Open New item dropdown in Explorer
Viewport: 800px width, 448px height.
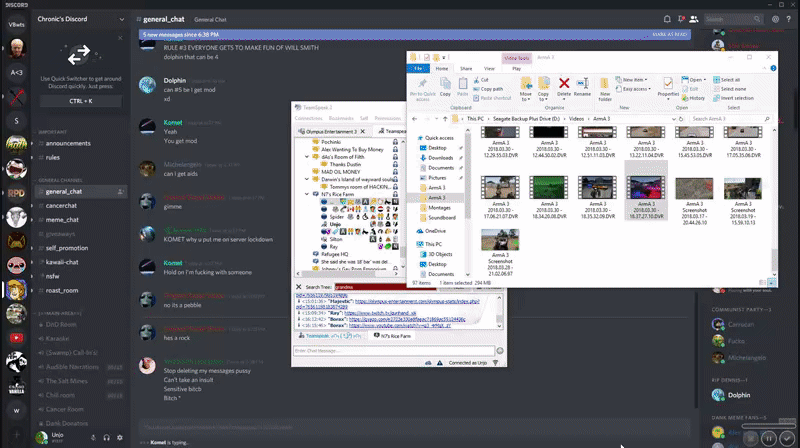[x=631, y=80]
